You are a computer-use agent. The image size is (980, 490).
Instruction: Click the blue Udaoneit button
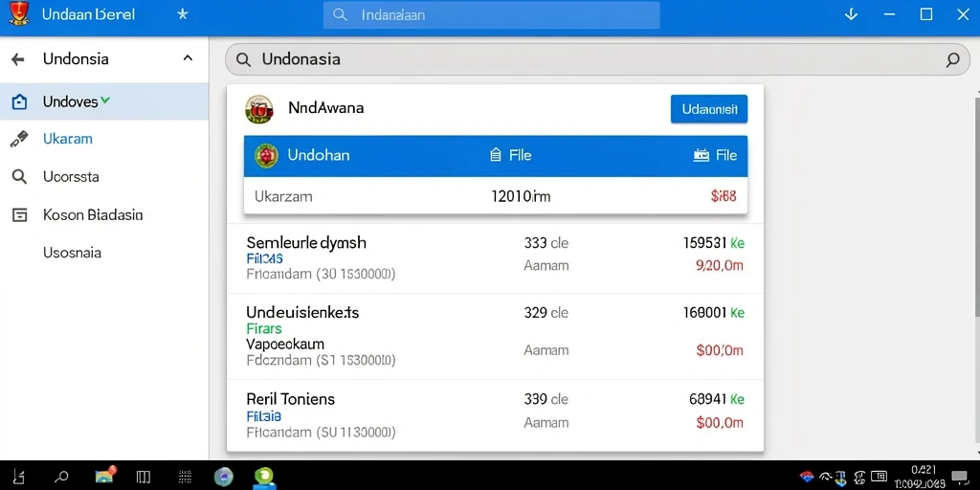tap(709, 109)
